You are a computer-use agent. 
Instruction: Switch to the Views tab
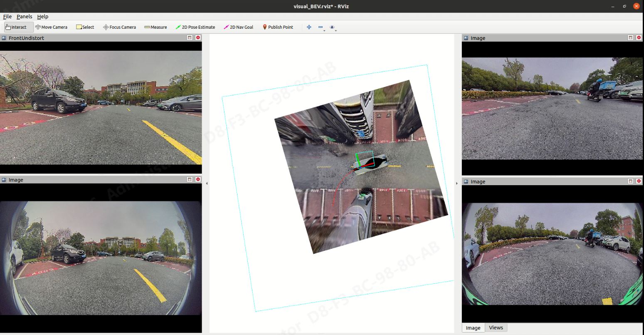pyautogui.click(x=496, y=328)
